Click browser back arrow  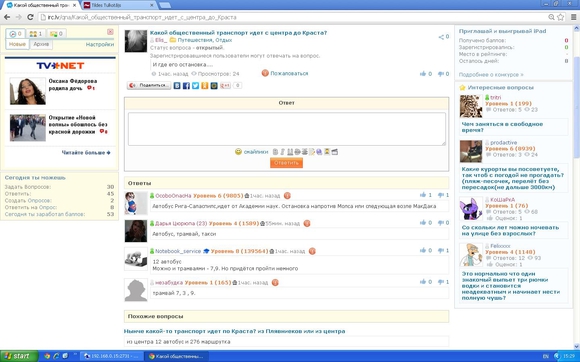[7, 17]
